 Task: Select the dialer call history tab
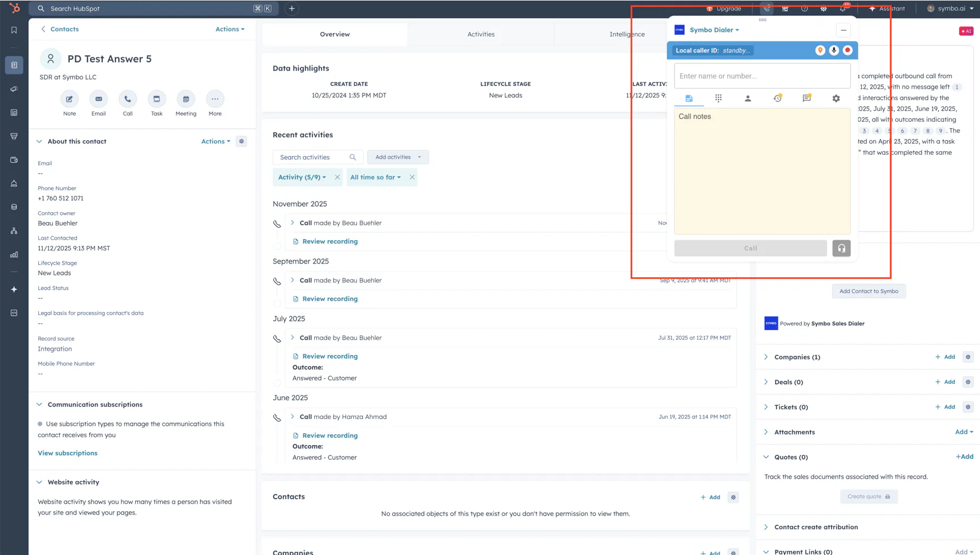(x=777, y=98)
